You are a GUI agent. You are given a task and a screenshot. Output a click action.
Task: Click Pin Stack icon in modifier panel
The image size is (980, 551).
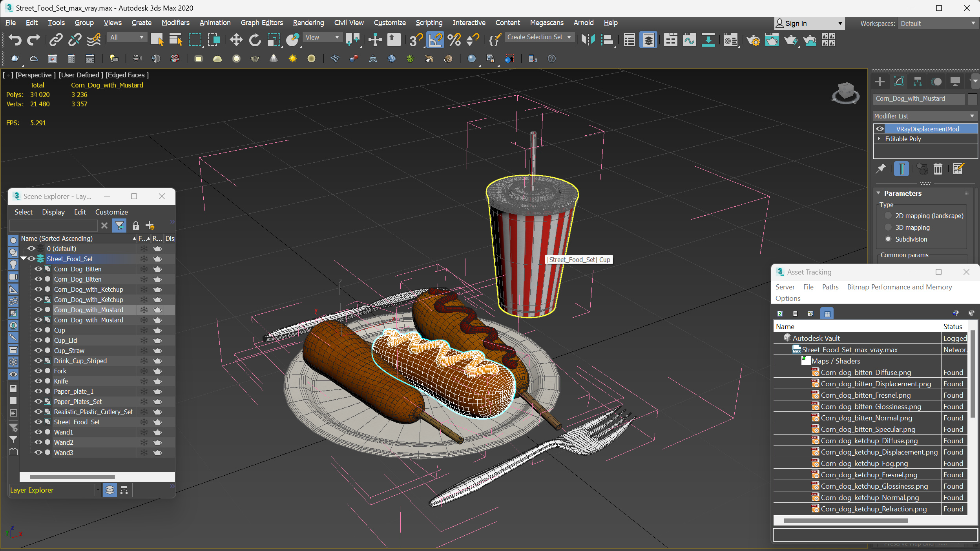[881, 169]
